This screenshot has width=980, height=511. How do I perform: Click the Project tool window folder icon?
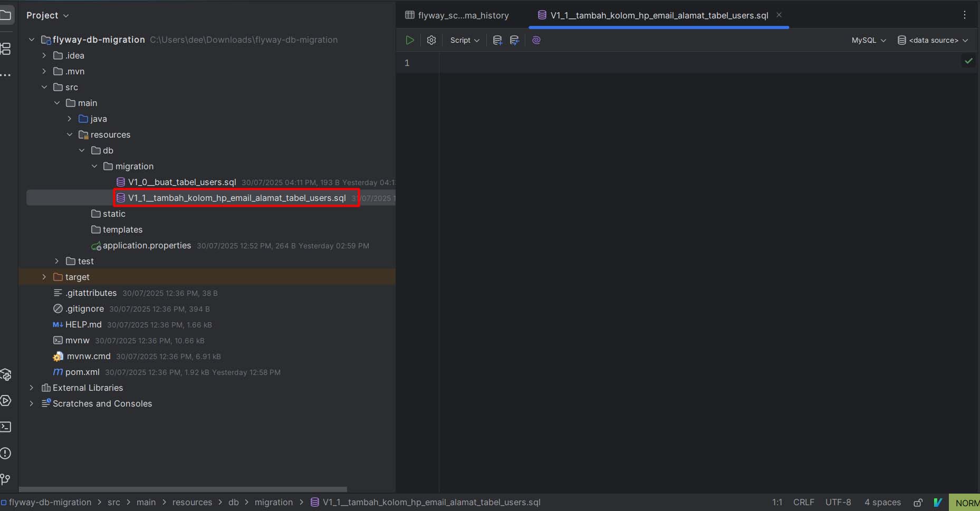6,15
